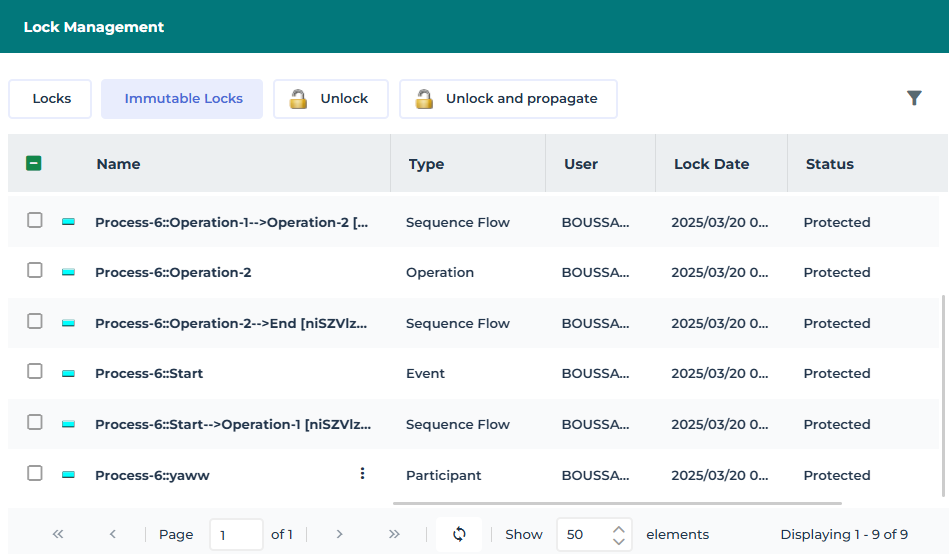Click the Page number input field
The width and height of the screenshot is (949, 554).
pos(236,535)
